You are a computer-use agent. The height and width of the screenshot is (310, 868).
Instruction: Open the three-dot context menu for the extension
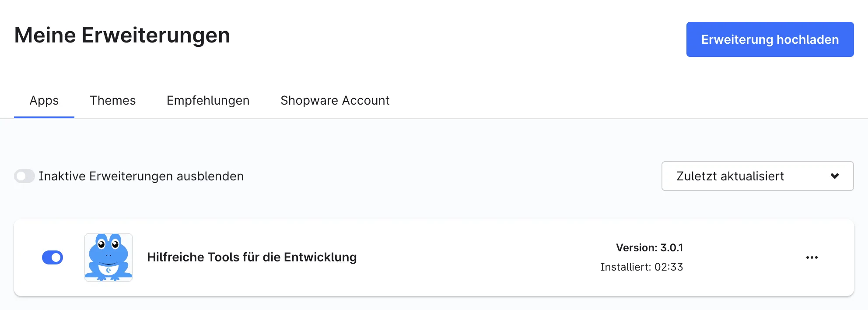pos(812,257)
